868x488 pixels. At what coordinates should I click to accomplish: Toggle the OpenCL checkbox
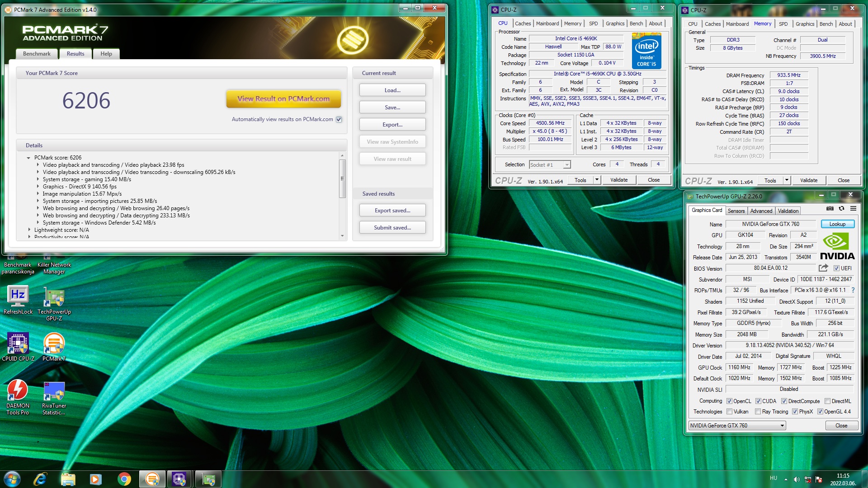pyautogui.click(x=729, y=401)
